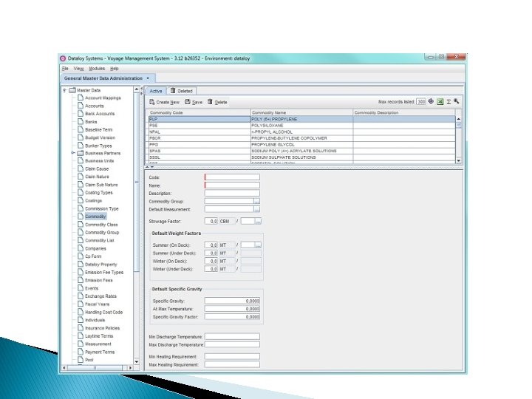Click the Summer (Under Deck) weight field
The height and width of the screenshot is (399, 532).
coord(211,253)
